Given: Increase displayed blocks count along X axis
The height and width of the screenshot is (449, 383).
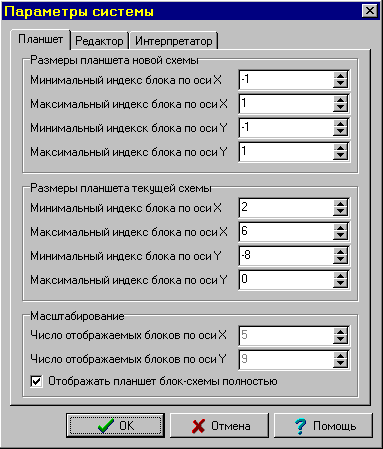Looking at the screenshot, I should click(x=340, y=332).
